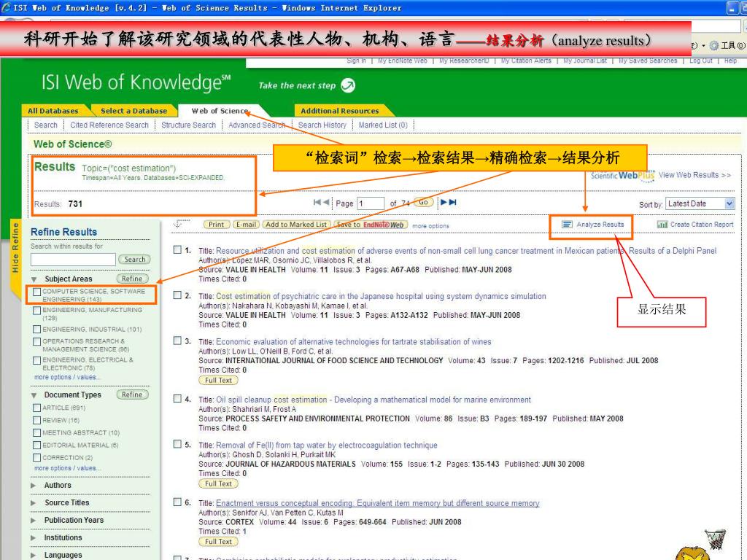Viewport: 747px width, 560px height.
Task: Check the CORRECTION document type box
Action: tap(36, 457)
